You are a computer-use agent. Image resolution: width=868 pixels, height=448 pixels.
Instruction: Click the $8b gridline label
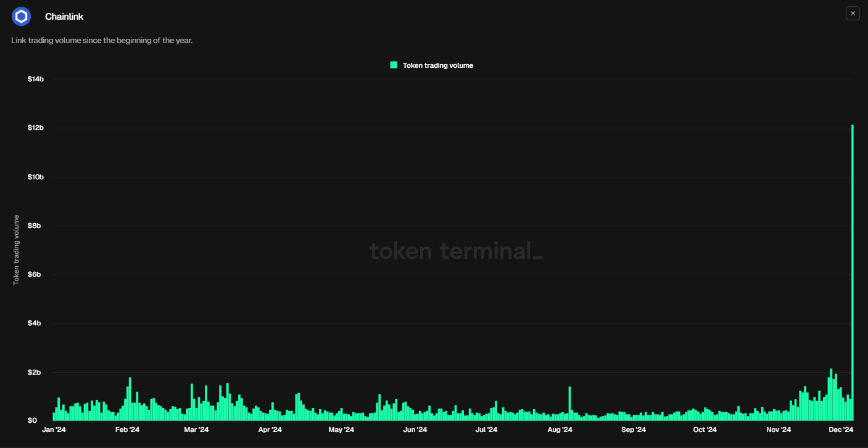pyautogui.click(x=35, y=226)
